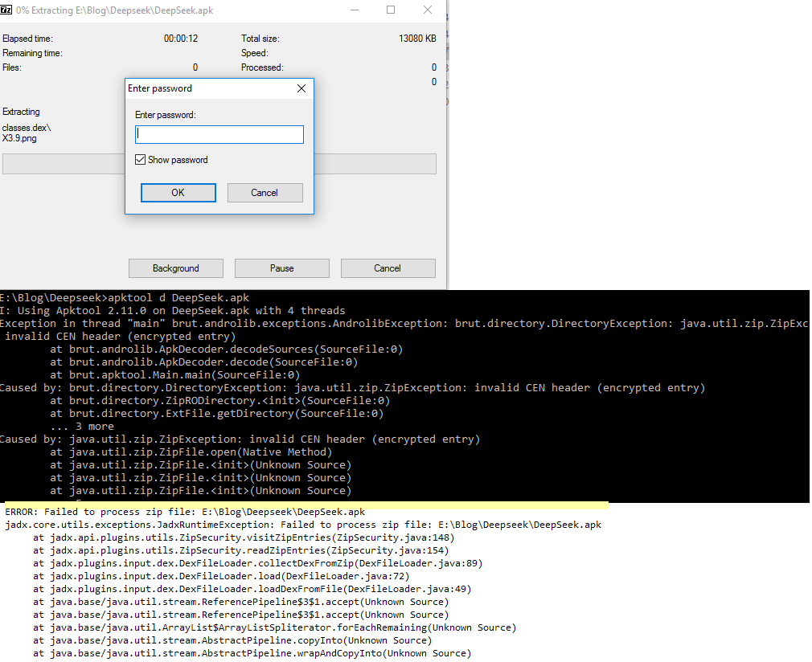Viewport: 812px width, 662px height.
Task: Select the 'Speed:' label
Action: coord(255,53)
